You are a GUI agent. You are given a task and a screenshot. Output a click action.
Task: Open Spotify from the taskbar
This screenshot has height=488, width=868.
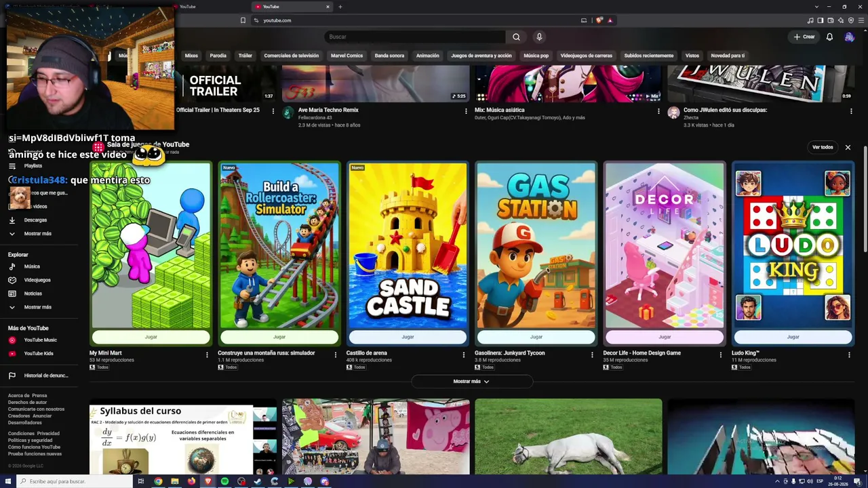224,481
